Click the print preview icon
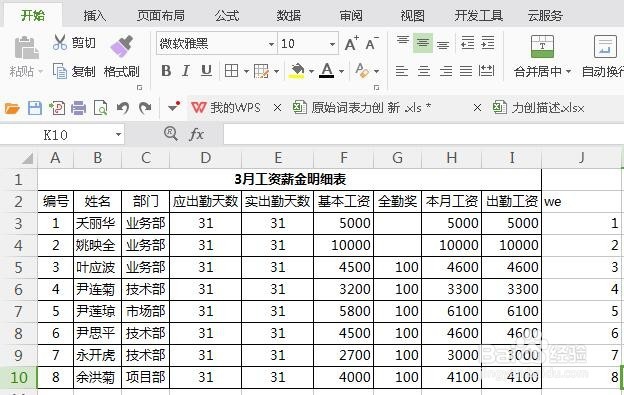This screenshot has width=624, height=395. [100, 108]
